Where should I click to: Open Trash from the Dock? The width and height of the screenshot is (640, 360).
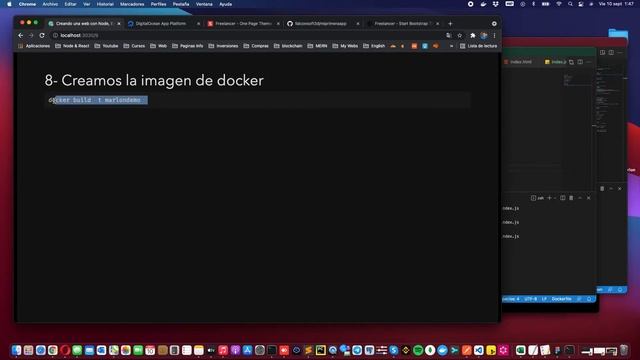(x=624, y=350)
